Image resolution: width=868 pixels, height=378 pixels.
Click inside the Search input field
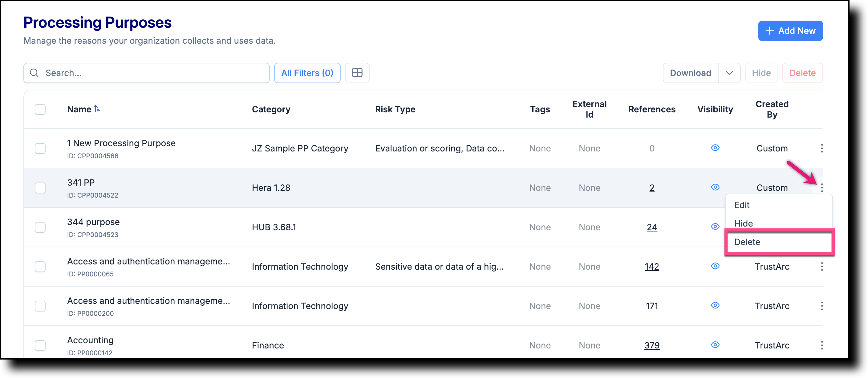pyautogui.click(x=135, y=73)
